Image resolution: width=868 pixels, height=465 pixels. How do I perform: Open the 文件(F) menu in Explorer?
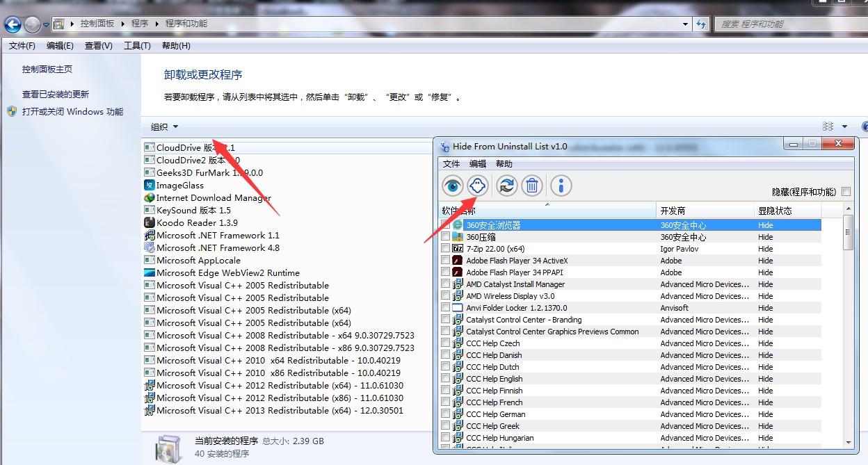pos(22,46)
